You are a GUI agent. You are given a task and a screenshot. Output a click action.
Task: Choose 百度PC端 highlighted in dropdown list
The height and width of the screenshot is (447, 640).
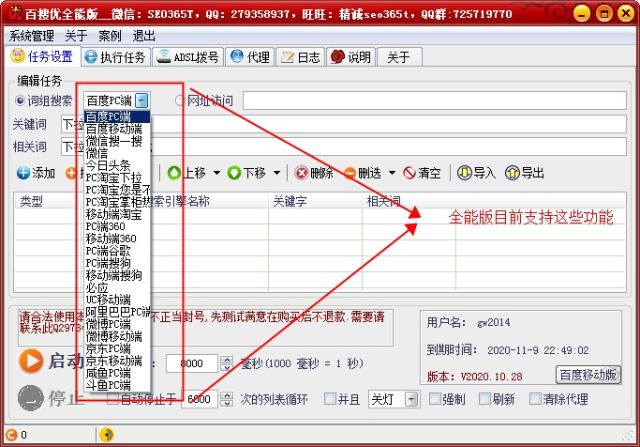tap(117, 117)
